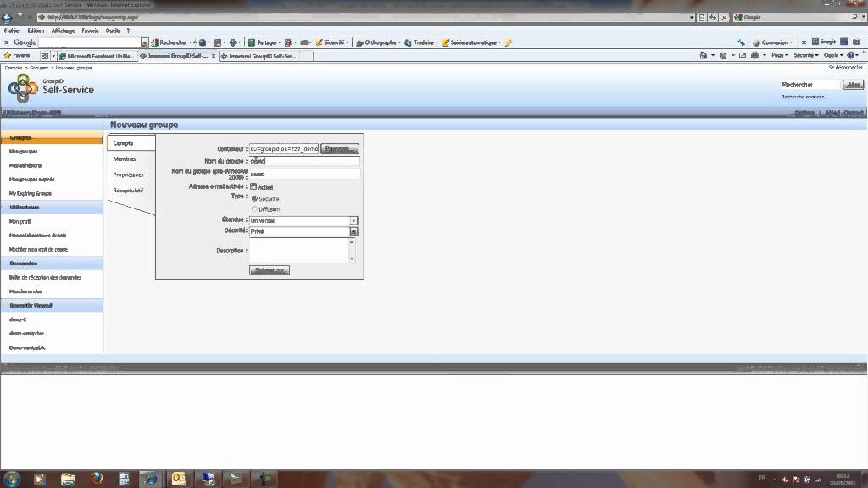Select the Propriétaires wizard tab
This screenshot has height=488, width=868.
point(129,175)
